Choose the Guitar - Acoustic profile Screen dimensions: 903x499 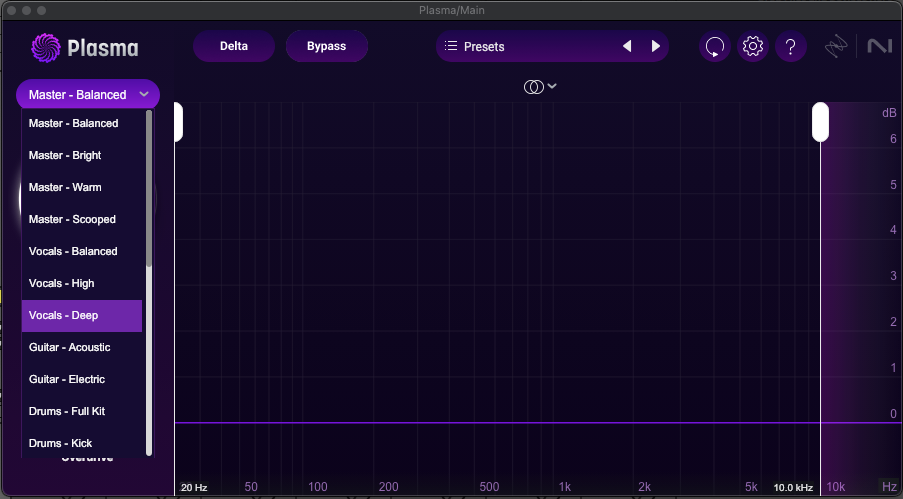click(x=82, y=347)
